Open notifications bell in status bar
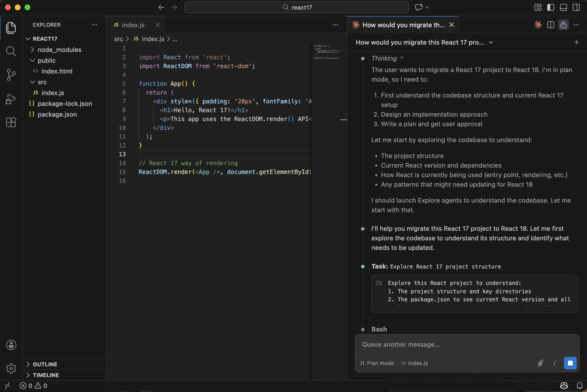 coord(579,385)
